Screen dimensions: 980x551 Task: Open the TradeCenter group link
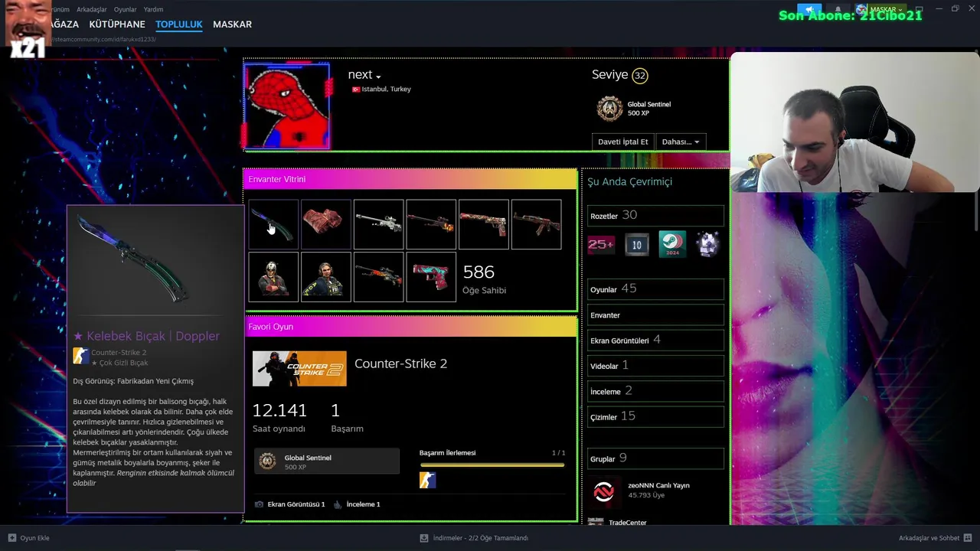[628, 522]
